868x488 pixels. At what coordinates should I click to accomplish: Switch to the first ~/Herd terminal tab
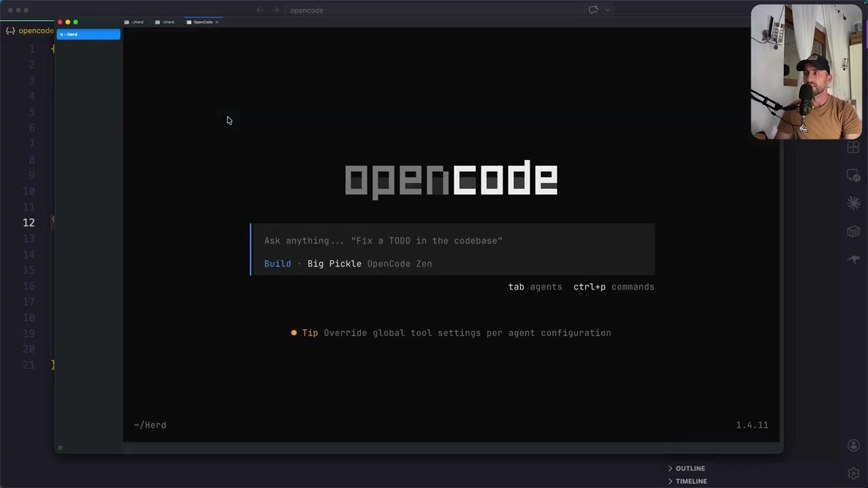137,22
